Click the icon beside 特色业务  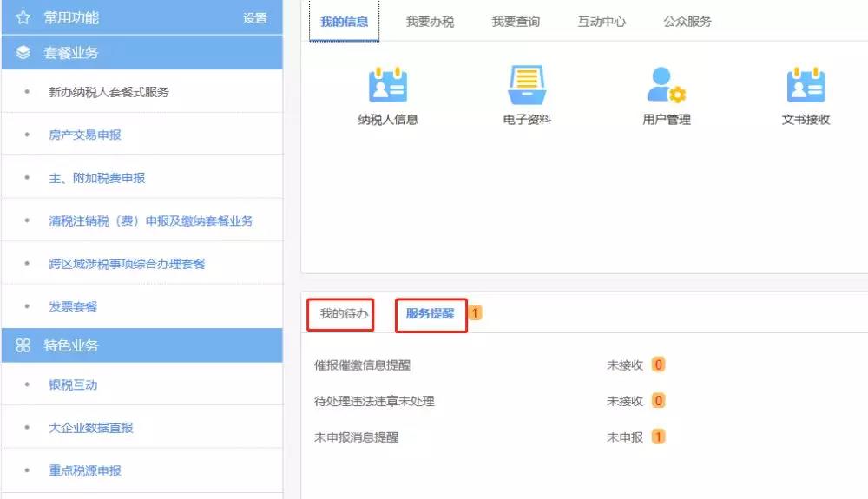click(23, 345)
